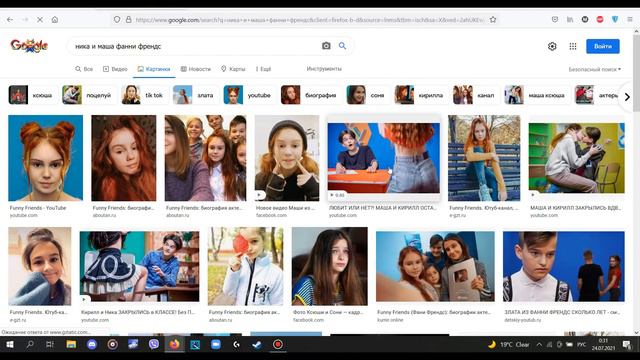Stop page loading with X button
This screenshot has height=360, width=640.
[x=40, y=20]
